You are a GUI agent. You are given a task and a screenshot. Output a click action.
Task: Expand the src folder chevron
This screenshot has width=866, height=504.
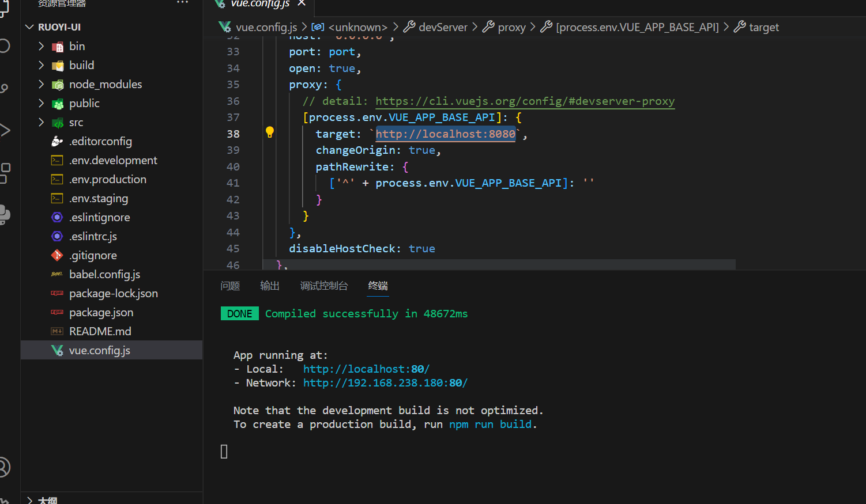41,122
